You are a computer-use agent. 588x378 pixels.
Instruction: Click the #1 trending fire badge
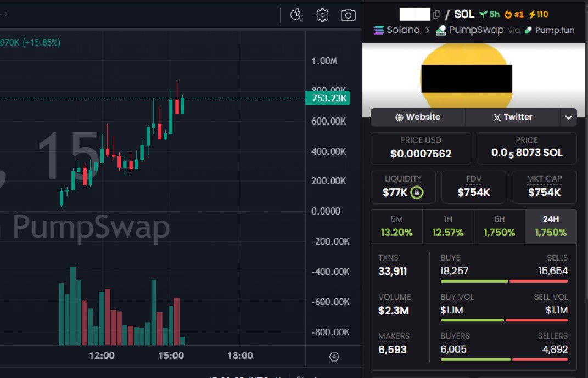coord(514,14)
